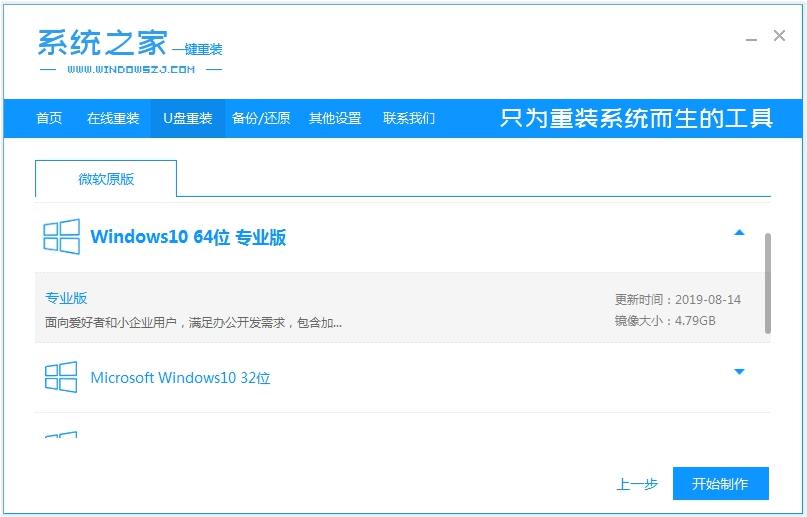Screen dimensions: 807x517
Task: Click the 开始制作 button
Action: [x=721, y=484]
